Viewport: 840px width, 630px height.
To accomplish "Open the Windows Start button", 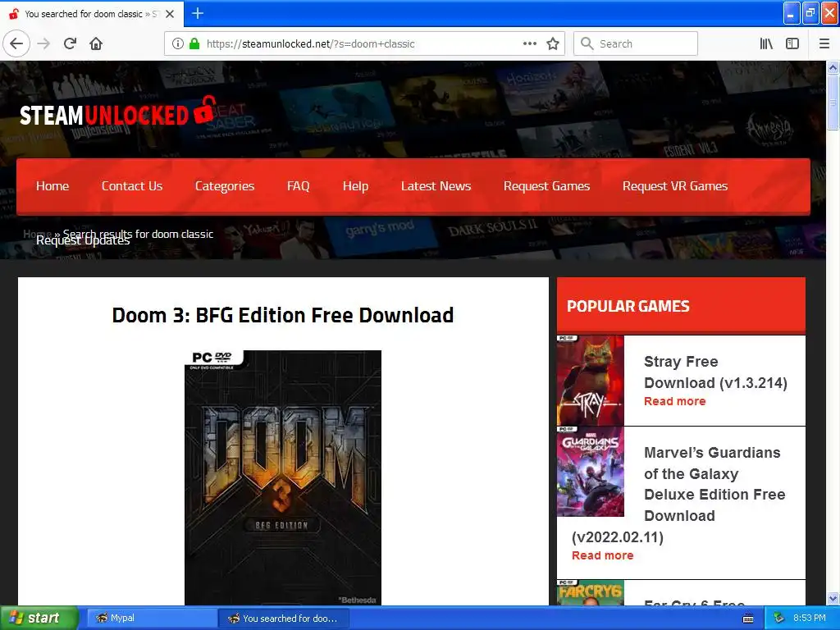I will coord(39,618).
